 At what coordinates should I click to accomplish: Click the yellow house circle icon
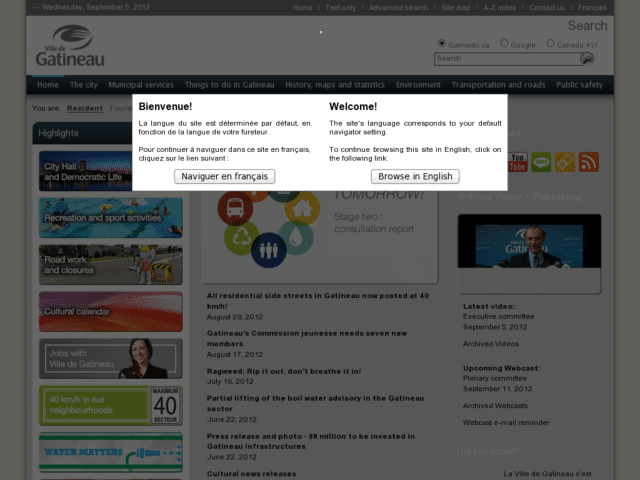coord(302,208)
